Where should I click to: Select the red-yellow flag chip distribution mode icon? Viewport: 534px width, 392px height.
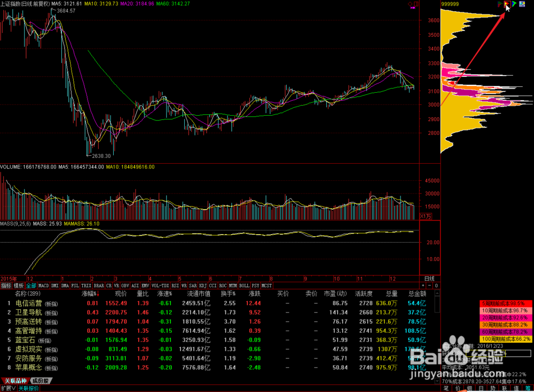coord(507,4)
